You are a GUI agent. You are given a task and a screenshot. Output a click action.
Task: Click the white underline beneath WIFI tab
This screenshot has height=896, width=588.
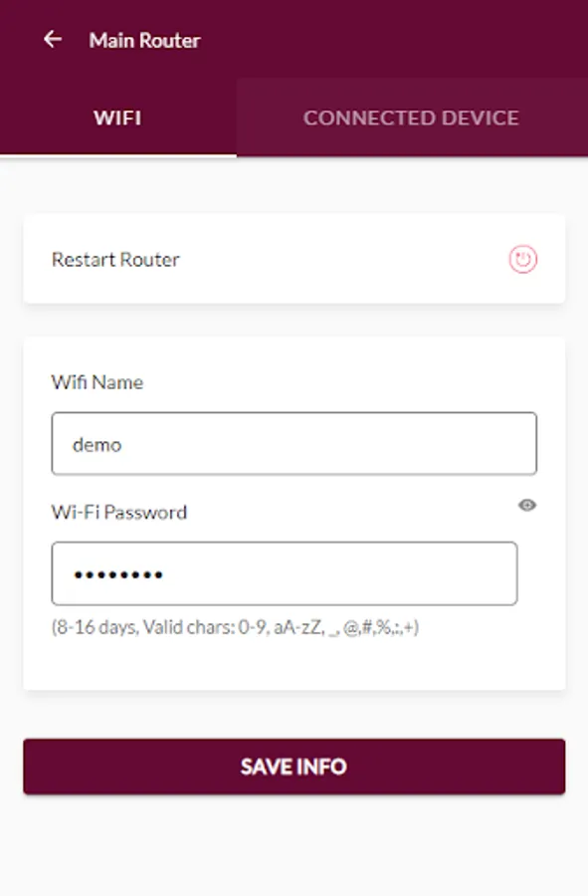click(x=117, y=155)
